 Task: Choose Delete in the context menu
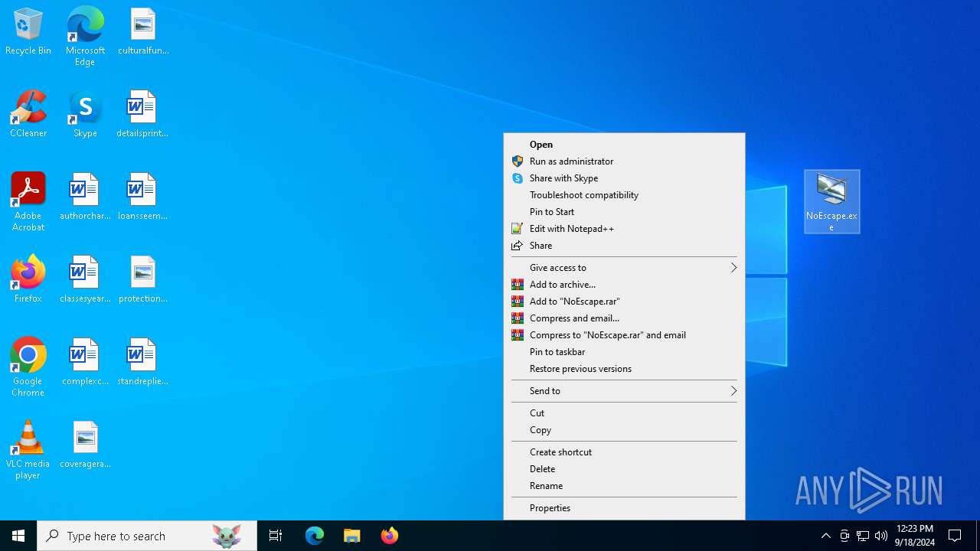tap(624, 469)
